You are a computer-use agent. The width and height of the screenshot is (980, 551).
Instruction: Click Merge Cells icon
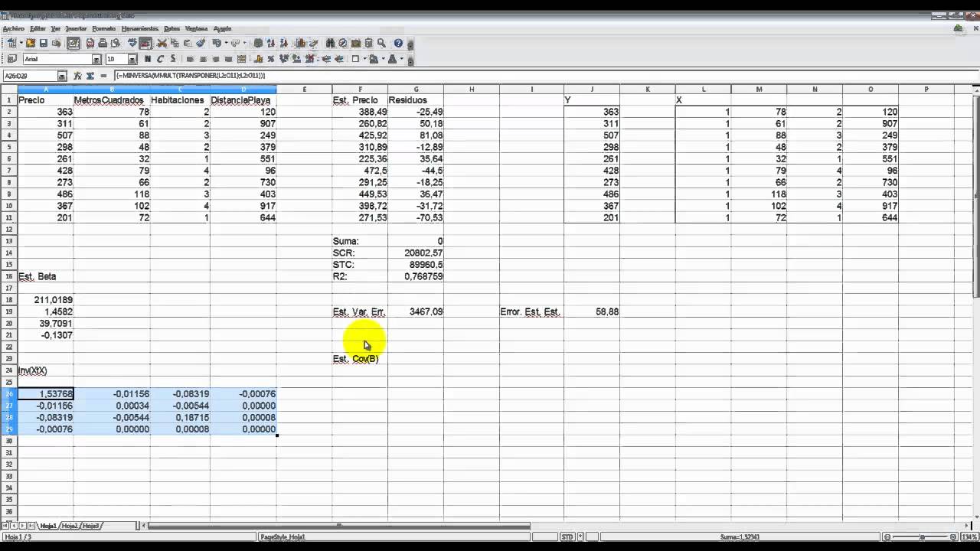point(241,59)
